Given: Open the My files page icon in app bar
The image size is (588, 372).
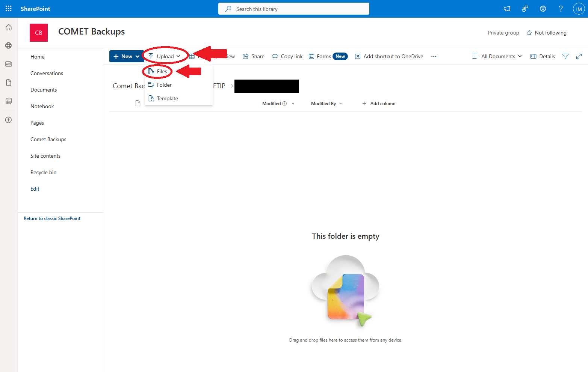Looking at the screenshot, I should click(9, 83).
